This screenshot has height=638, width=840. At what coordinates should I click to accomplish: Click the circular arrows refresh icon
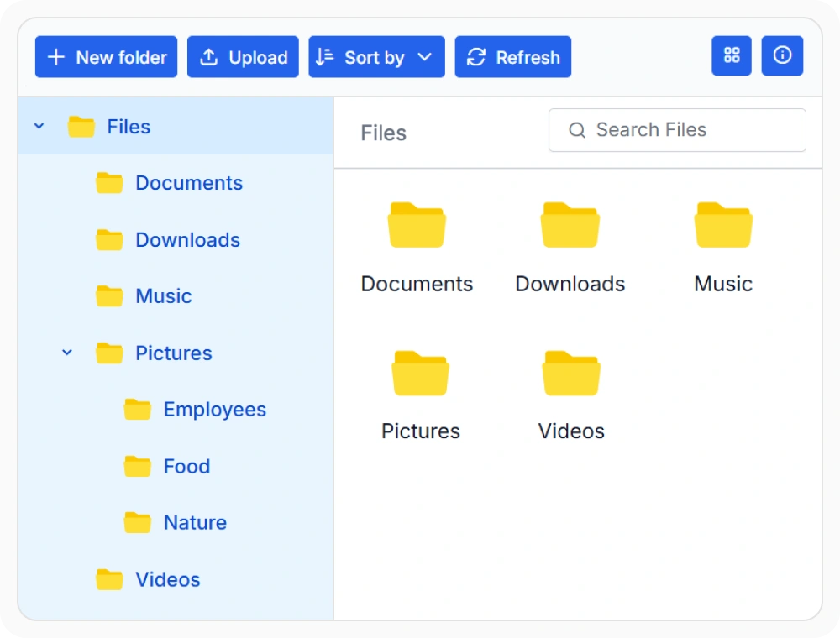coord(475,57)
